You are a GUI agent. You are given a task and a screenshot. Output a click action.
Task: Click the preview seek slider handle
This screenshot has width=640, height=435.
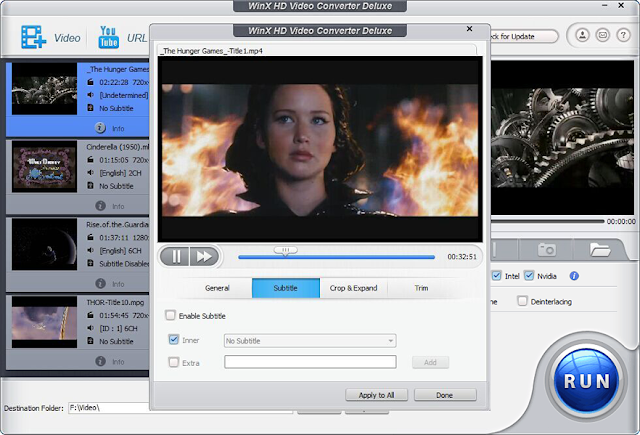point(285,251)
